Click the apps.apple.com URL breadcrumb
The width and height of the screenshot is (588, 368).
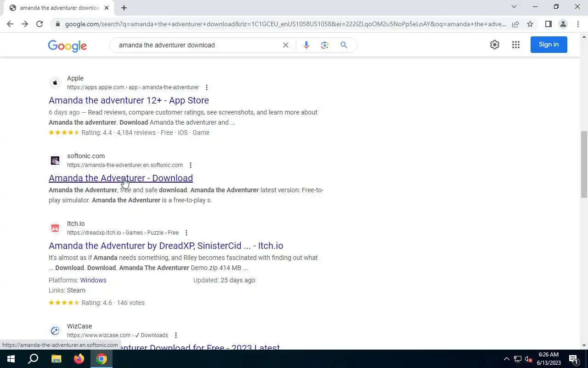coord(133,87)
